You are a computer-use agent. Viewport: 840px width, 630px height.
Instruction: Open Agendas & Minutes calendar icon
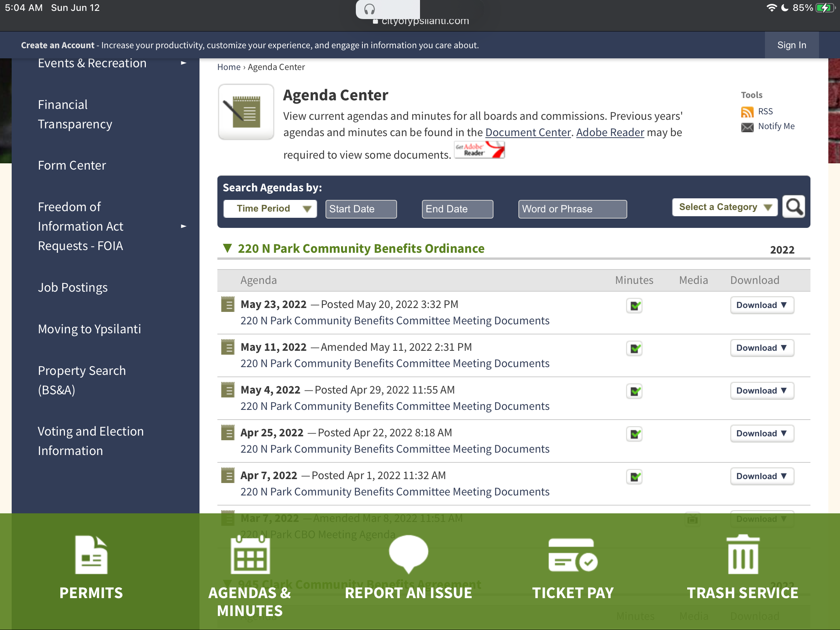click(x=250, y=555)
